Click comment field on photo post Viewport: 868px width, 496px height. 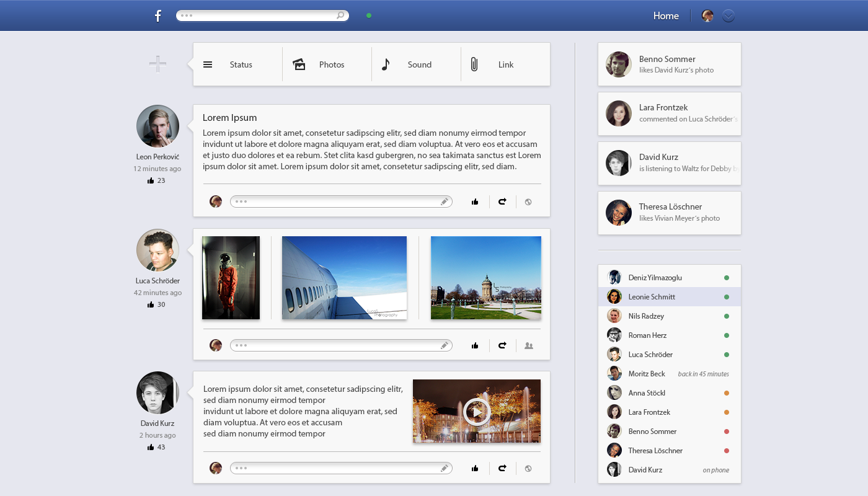pyautogui.click(x=341, y=345)
